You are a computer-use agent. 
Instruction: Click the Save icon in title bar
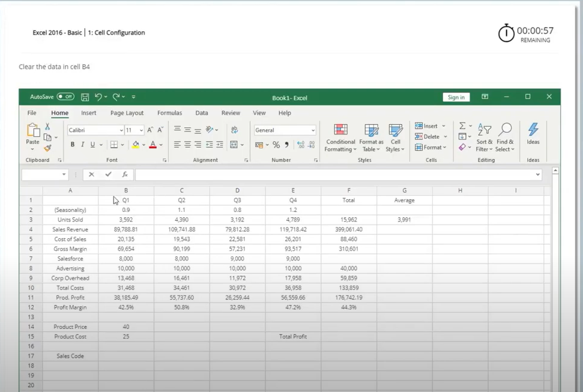pyautogui.click(x=85, y=97)
